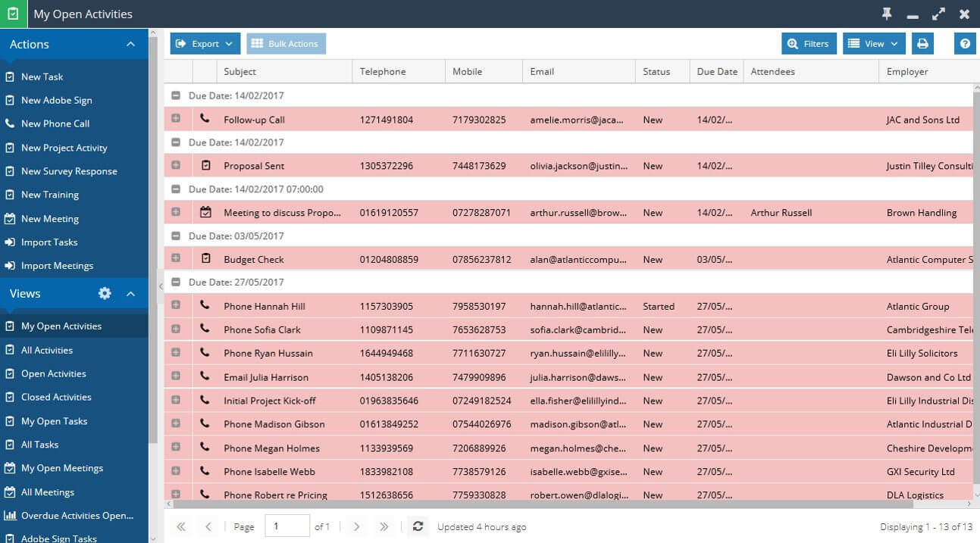Click the task icon beside Proposal Sent

click(205, 165)
